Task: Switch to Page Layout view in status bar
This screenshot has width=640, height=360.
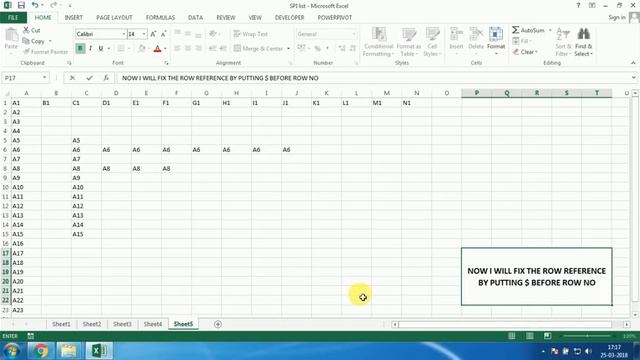Action: [529, 336]
